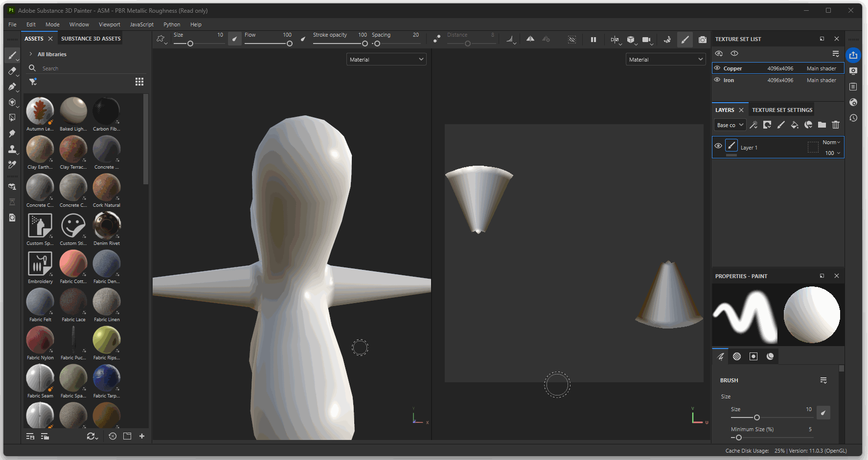This screenshot has width=868, height=460.
Task: Hide Layer 1 using its eye icon
Action: pyautogui.click(x=718, y=146)
